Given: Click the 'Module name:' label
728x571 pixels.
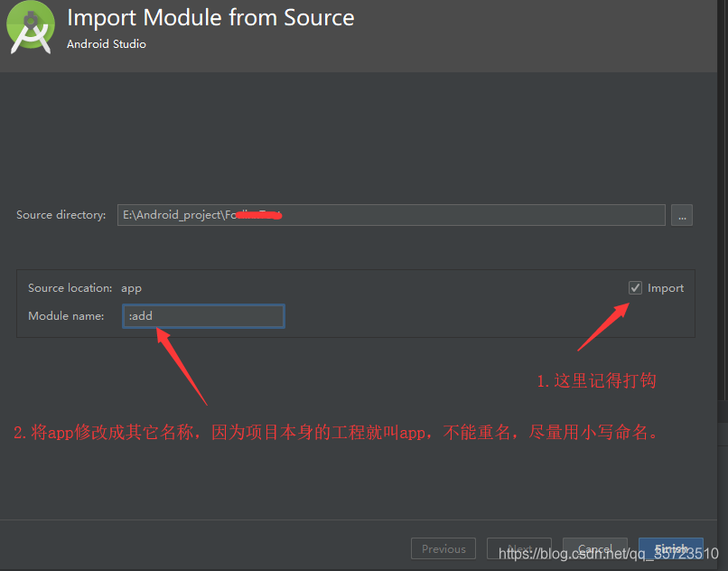Looking at the screenshot, I should [x=66, y=316].
